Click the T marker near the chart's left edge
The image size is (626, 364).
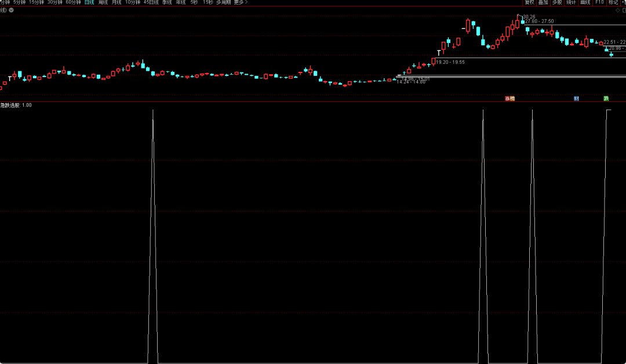click(10, 79)
